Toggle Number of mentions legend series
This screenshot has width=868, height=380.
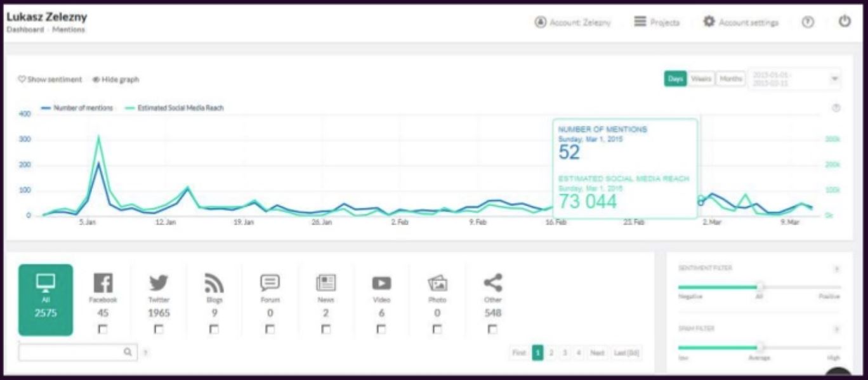(77, 108)
